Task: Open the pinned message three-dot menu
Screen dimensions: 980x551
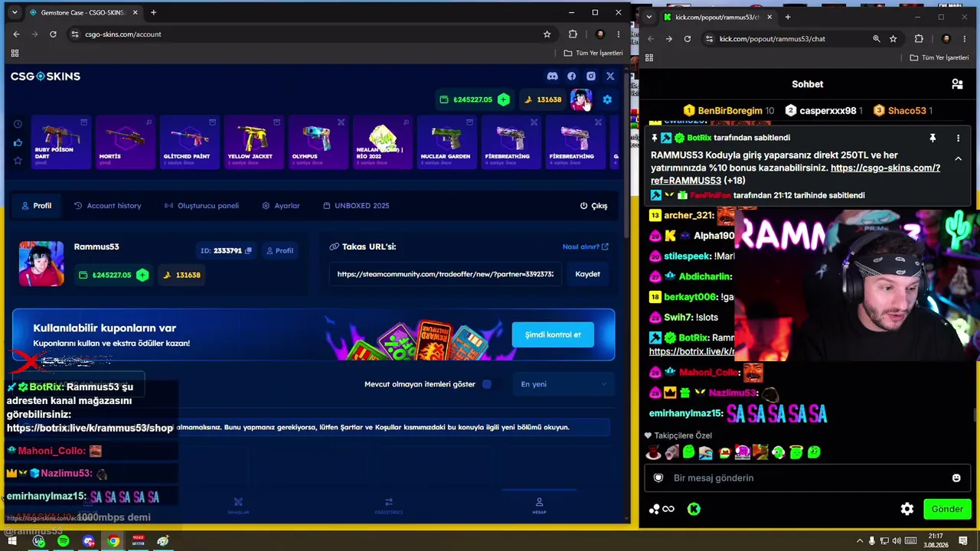Action: 958,139
